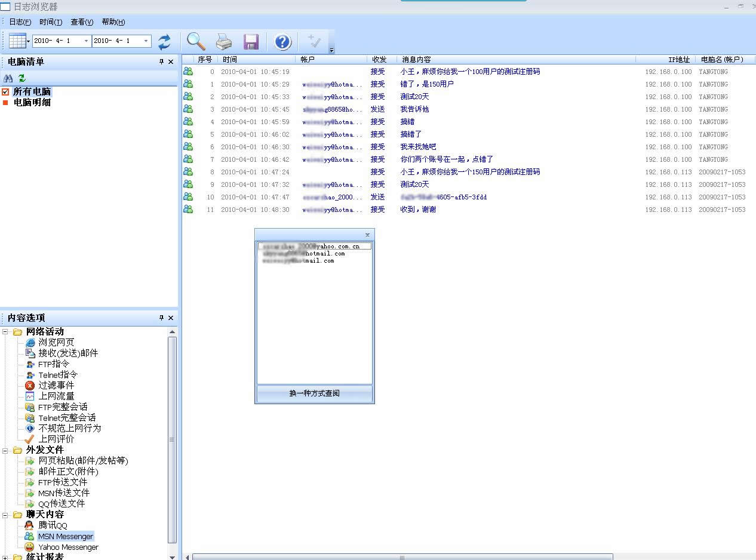
Task: Click the green refresh icon in 电脑清单 panel
Action: 22,78
